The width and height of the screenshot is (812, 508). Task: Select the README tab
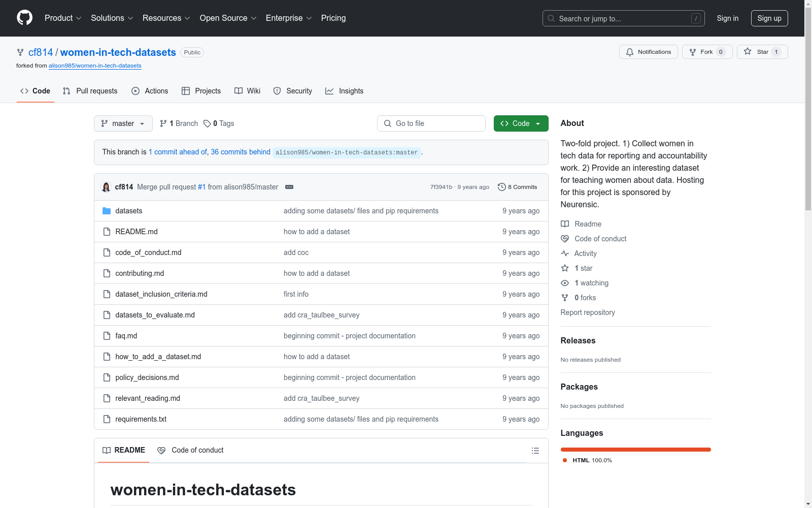click(124, 451)
